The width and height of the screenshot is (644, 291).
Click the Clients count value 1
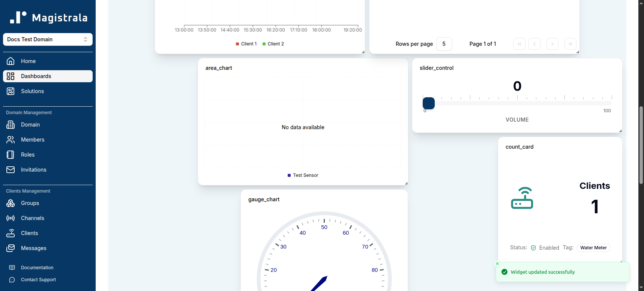click(595, 207)
